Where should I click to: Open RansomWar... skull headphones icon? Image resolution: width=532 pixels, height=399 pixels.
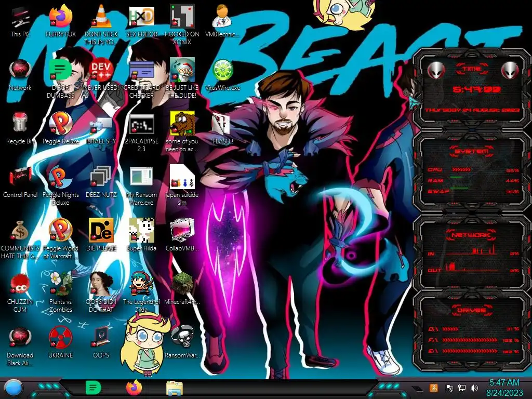coord(182,343)
